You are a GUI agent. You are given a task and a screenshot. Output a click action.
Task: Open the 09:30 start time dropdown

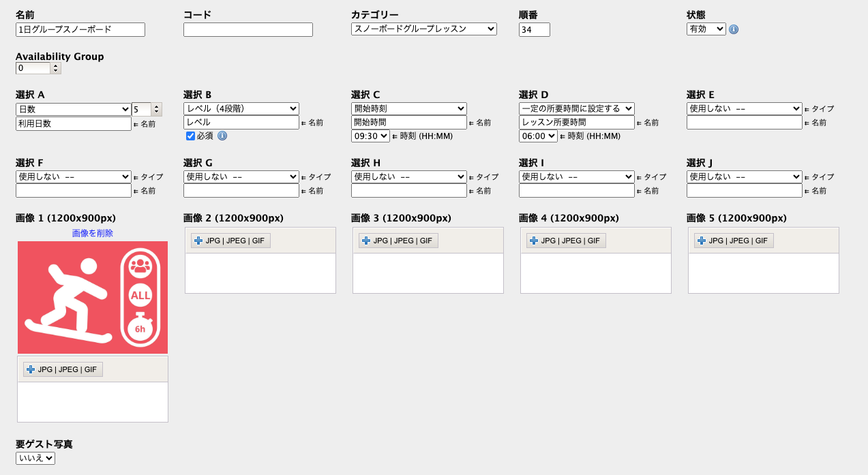370,136
